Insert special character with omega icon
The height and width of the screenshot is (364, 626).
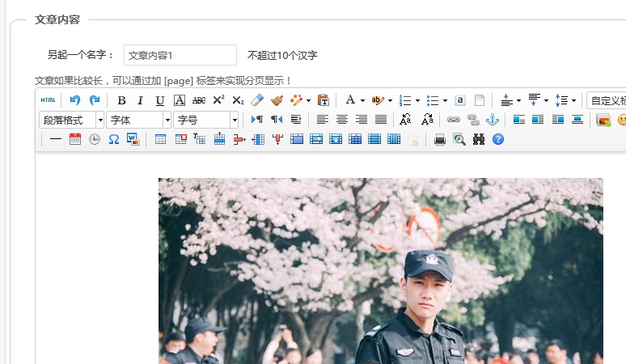pyautogui.click(x=114, y=139)
